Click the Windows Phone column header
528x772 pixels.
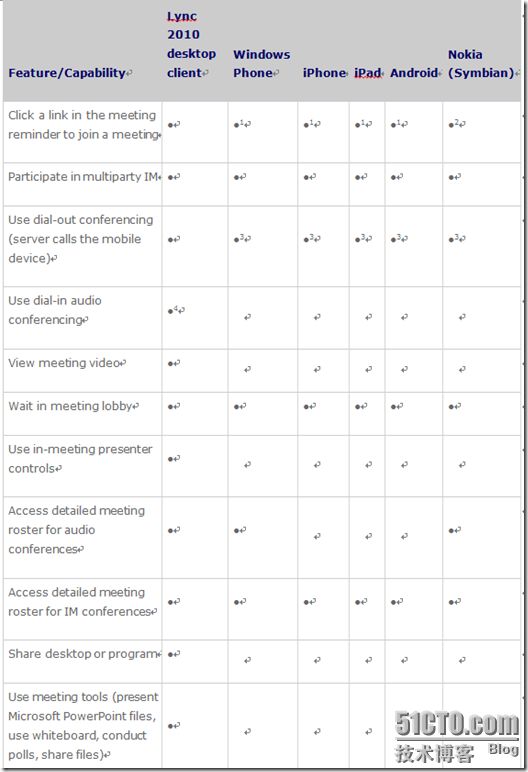pos(262,64)
